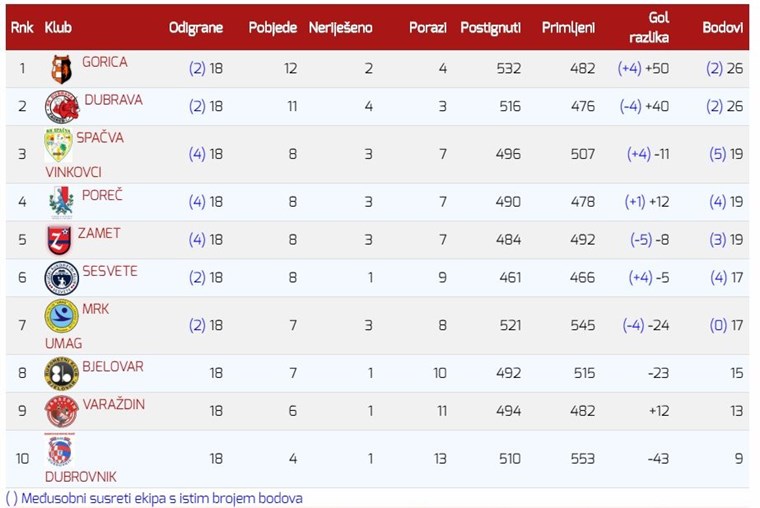
Task: Click the Bjelovar club badge icon
Action: pyautogui.click(x=61, y=374)
